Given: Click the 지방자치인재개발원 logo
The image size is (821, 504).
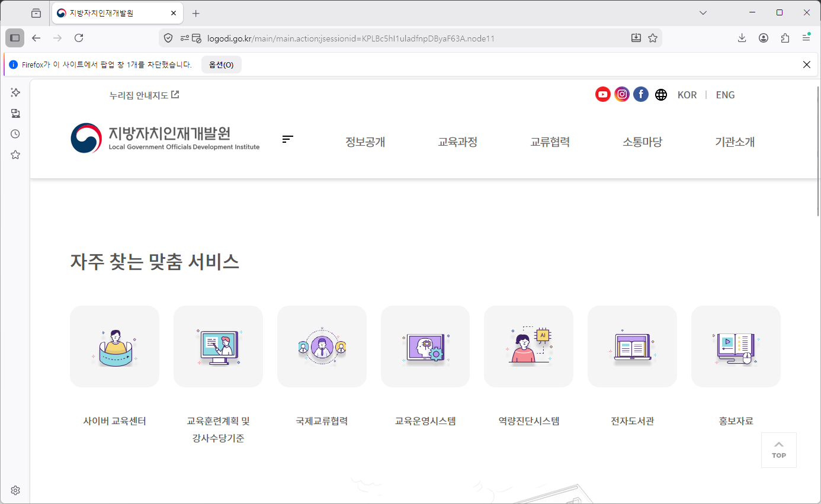Looking at the screenshot, I should (165, 138).
